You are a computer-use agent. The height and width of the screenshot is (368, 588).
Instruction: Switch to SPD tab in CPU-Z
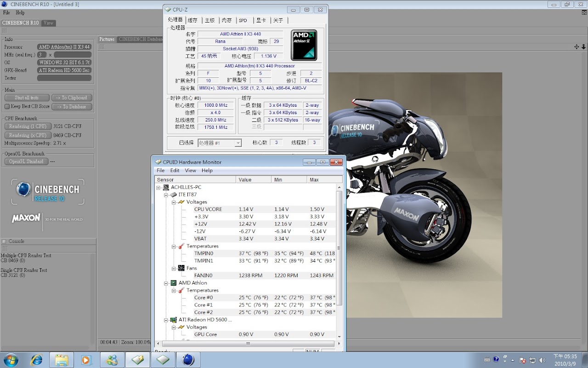[243, 20]
